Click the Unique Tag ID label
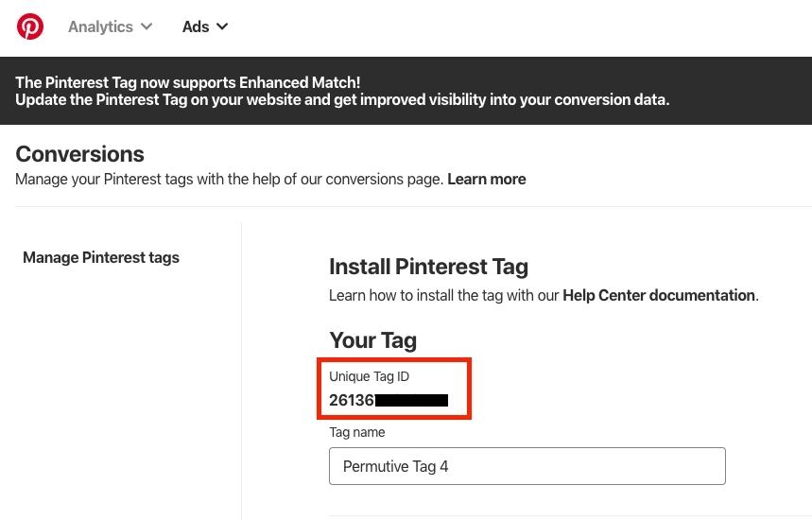 370,376
